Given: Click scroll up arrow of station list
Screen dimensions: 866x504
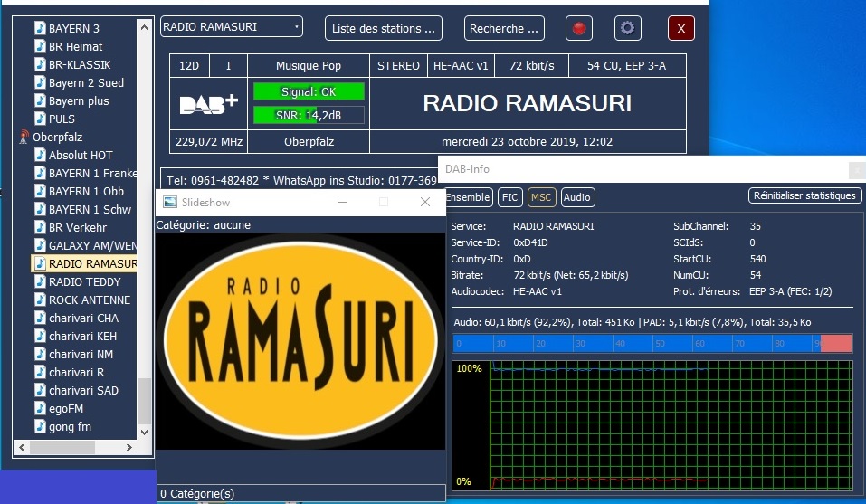Looking at the screenshot, I should tap(144, 26).
